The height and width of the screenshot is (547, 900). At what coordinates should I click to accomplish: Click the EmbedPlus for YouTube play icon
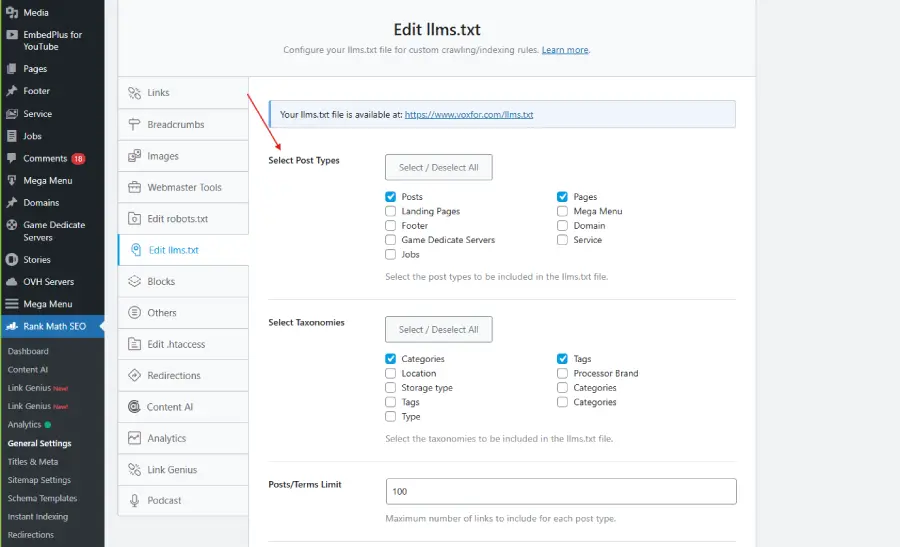[11, 34]
